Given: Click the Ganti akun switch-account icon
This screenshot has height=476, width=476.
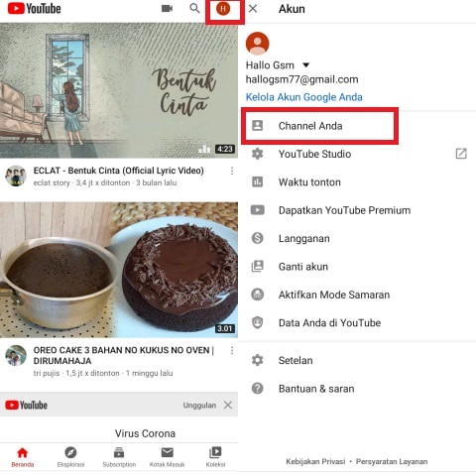Looking at the screenshot, I should [257, 266].
